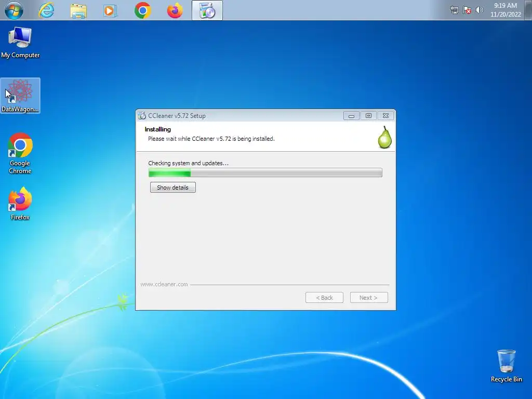
Task: Click the network tray icon
Action: [x=454, y=10]
